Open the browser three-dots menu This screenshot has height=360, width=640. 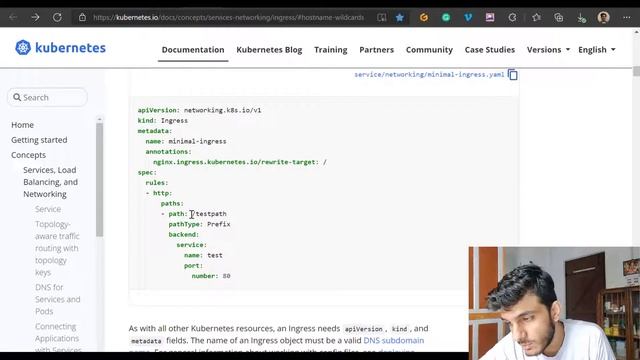click(x=627, y=17)
